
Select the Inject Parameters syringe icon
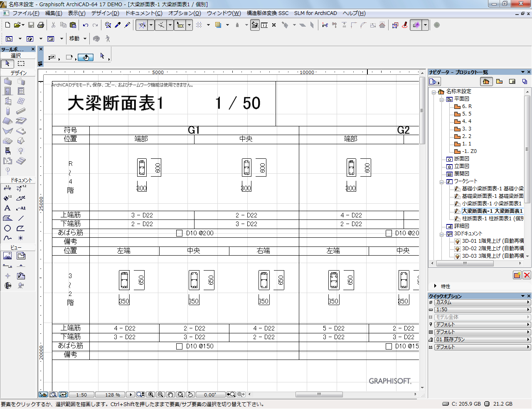tap(128, 25)
